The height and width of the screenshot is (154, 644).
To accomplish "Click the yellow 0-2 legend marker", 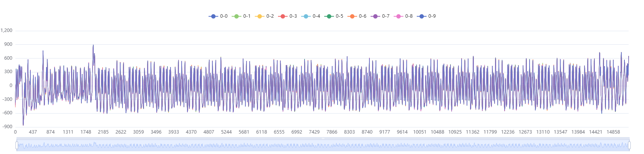I will [260, 16].
